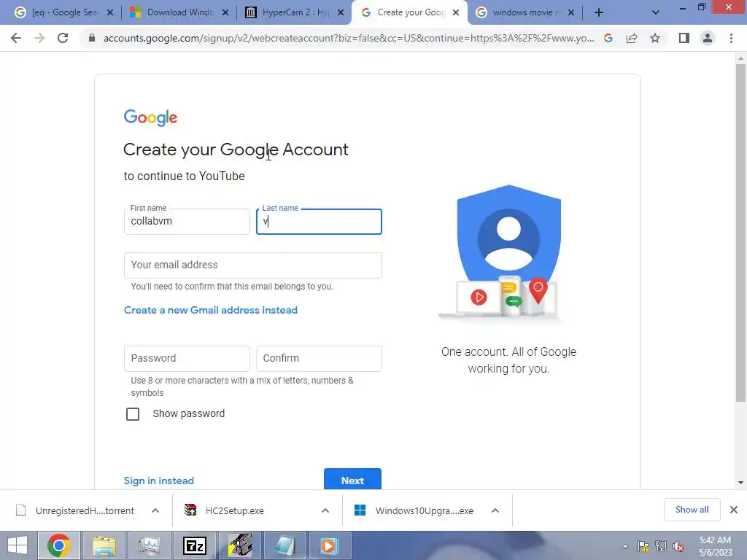Close the Download Windows tab
The image size is (747, 560).
[x=225, y=12]
